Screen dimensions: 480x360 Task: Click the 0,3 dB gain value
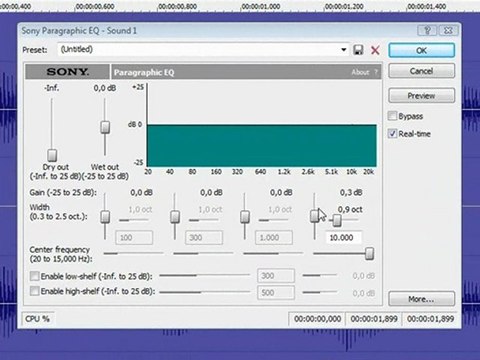click(351, 192)
